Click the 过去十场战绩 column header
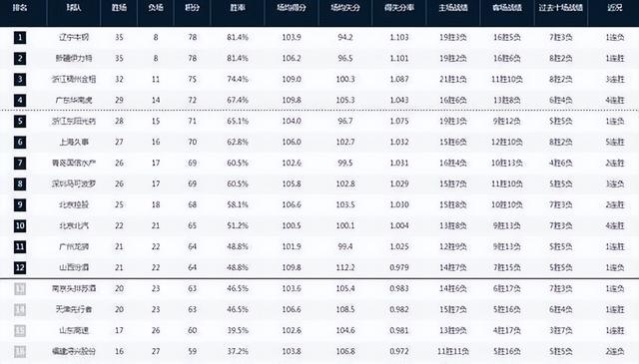This screenshot has height=364, width=639. [561, 8]
